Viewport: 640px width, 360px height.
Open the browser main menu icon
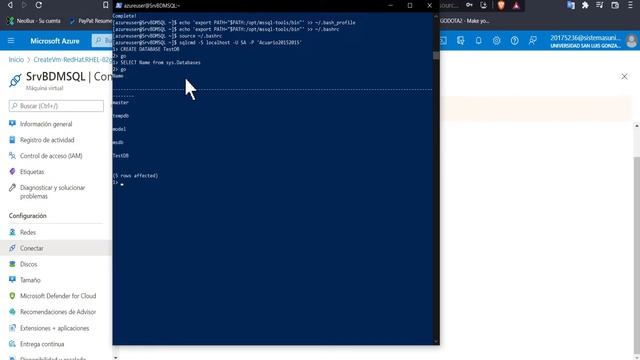click(x=630, y=5)
